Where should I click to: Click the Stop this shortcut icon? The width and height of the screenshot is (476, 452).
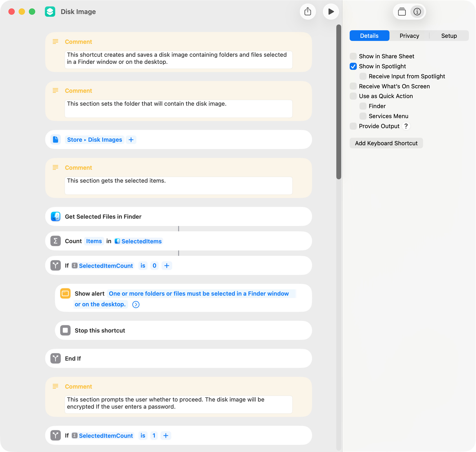pyautogui.click(x=65, y=330)
